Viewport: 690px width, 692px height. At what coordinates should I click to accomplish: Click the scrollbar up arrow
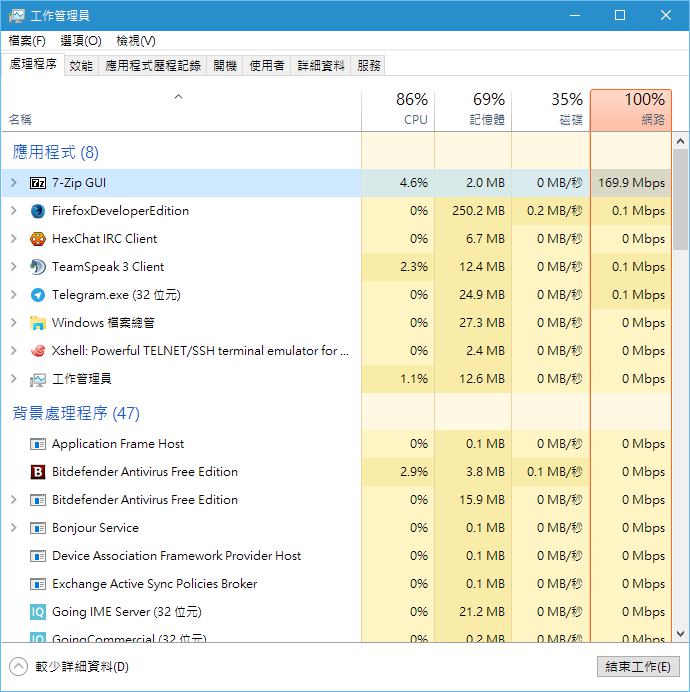pyautogui.click(x=680, y=141)
